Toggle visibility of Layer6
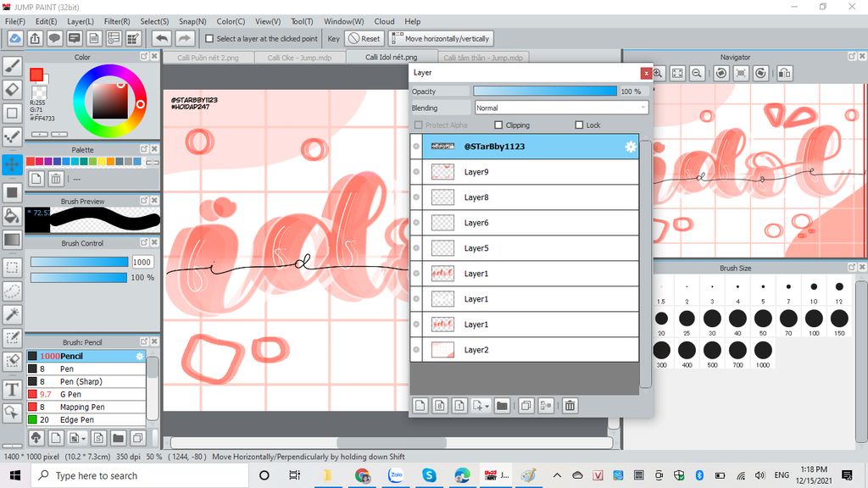 pyautogui.click(x=416, y=223)
